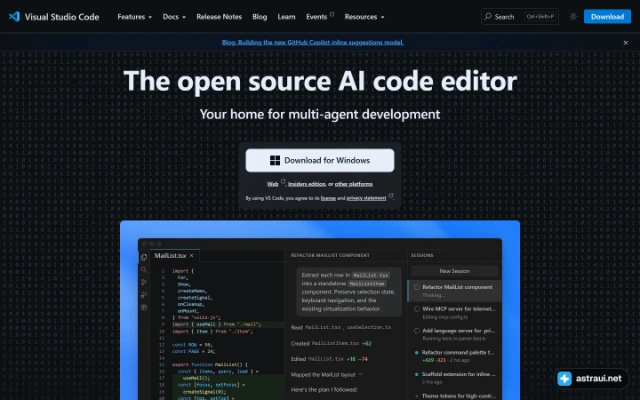The height and width of the screenshot is (400, 640).
Task: Go to the Blog page
Action: point(260,17)
